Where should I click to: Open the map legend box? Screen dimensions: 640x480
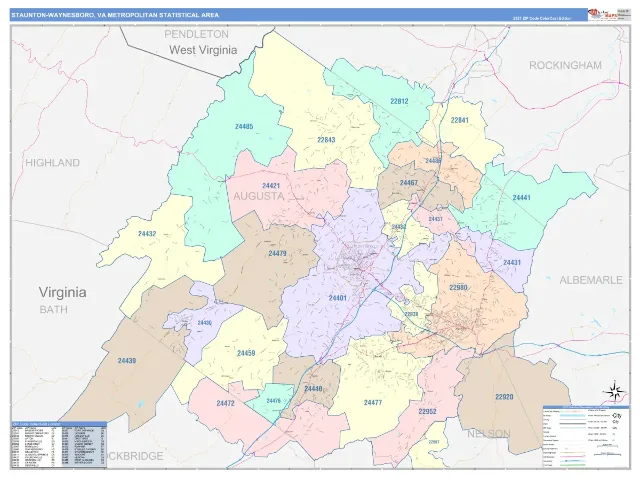[x=586, y=437]
